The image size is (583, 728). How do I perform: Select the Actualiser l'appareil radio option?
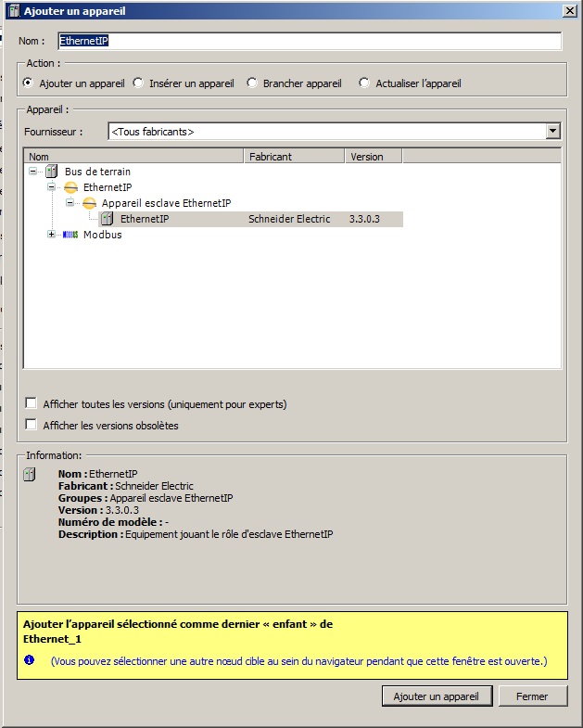(364, 83)
